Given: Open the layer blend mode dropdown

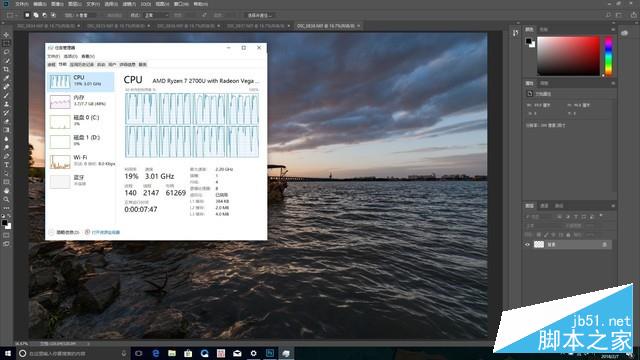Looking at the screenshot, I should (x=543, y=226).
